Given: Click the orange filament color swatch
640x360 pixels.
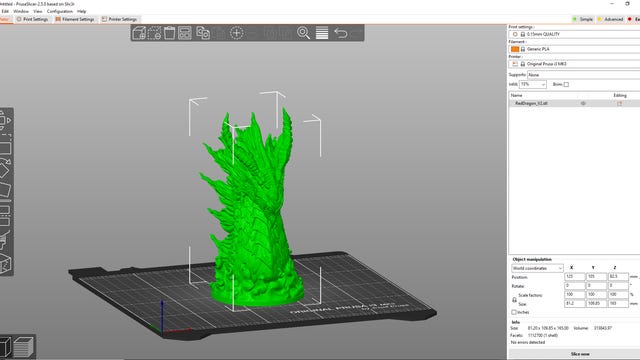Looking at the screenshot, I should click(x=515, y=49).
